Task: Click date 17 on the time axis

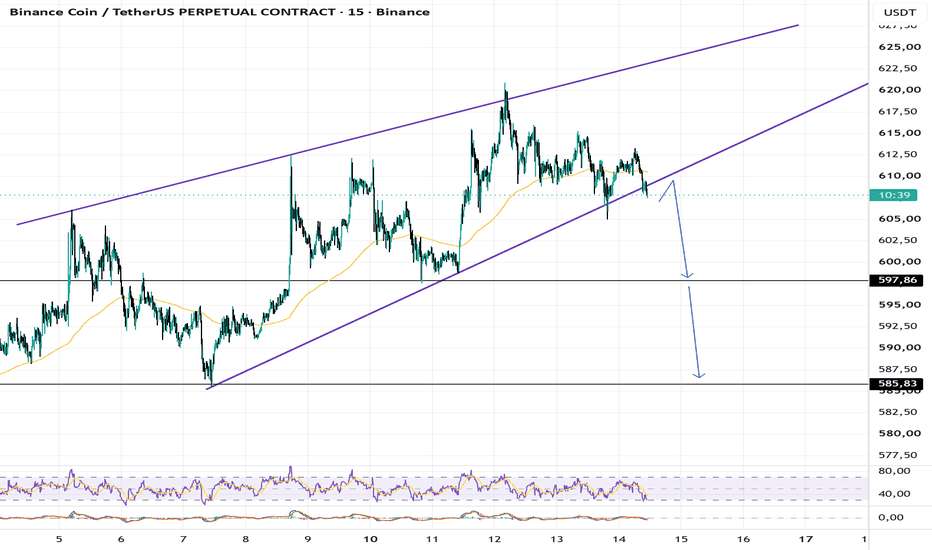Action: click(806, 539)
